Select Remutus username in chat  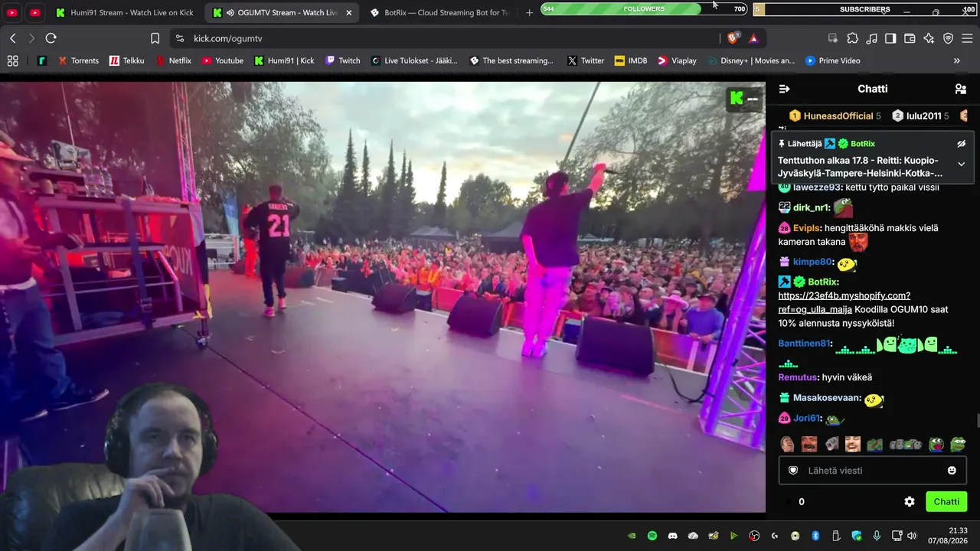[x=797, y=377]
